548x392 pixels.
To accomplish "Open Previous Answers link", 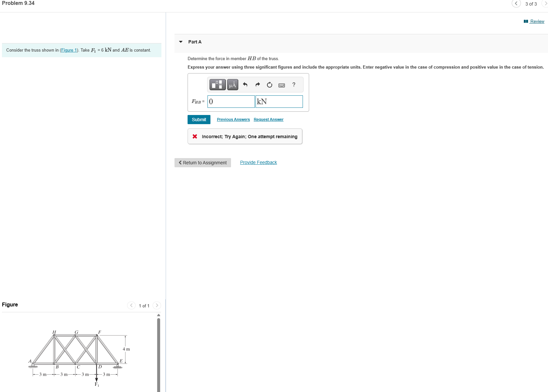I will (233, 120).
